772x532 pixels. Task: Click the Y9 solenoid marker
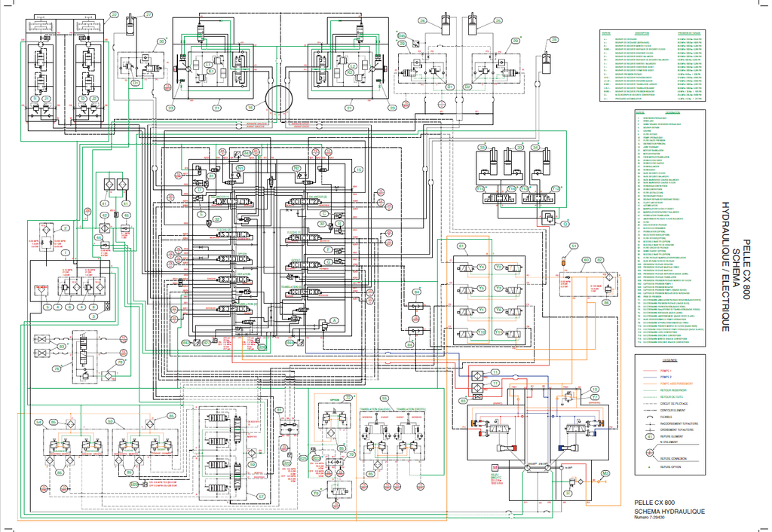click(316, 493)
